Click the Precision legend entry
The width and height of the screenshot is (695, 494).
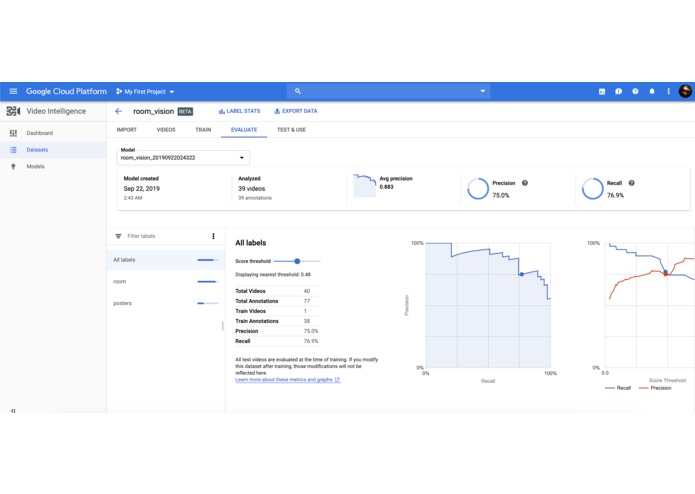click(655, 388)
